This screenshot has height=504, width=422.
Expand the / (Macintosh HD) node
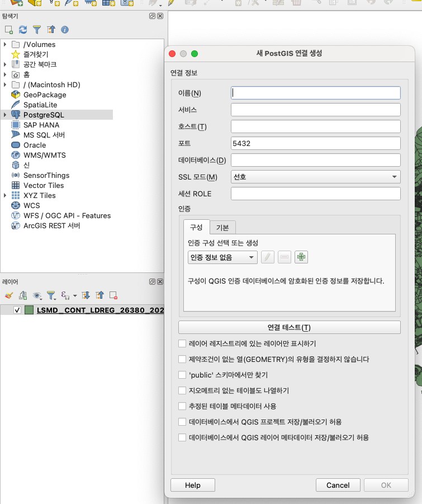(x=5, y=84)
